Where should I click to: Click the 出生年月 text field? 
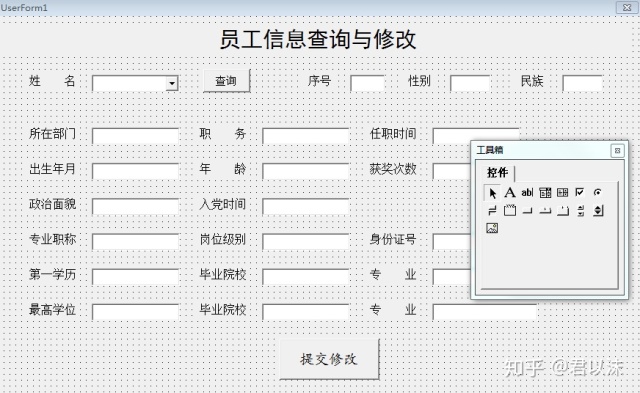135,171
